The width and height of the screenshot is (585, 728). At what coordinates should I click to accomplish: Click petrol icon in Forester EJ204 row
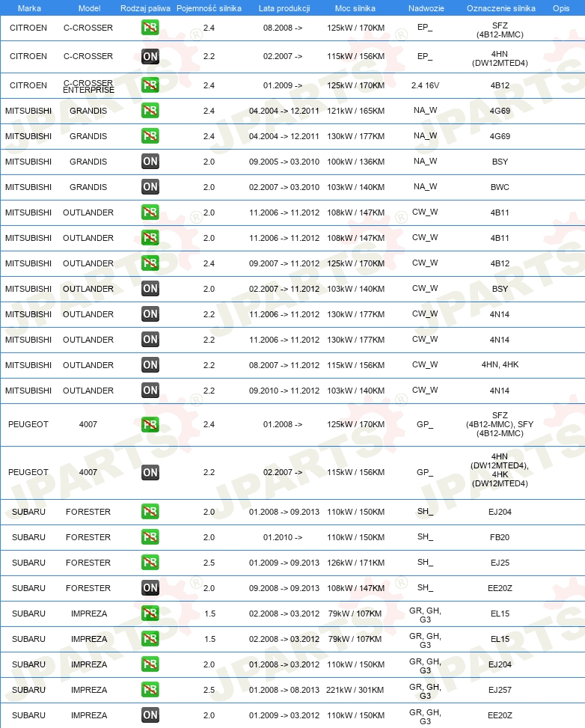[150, 512]
